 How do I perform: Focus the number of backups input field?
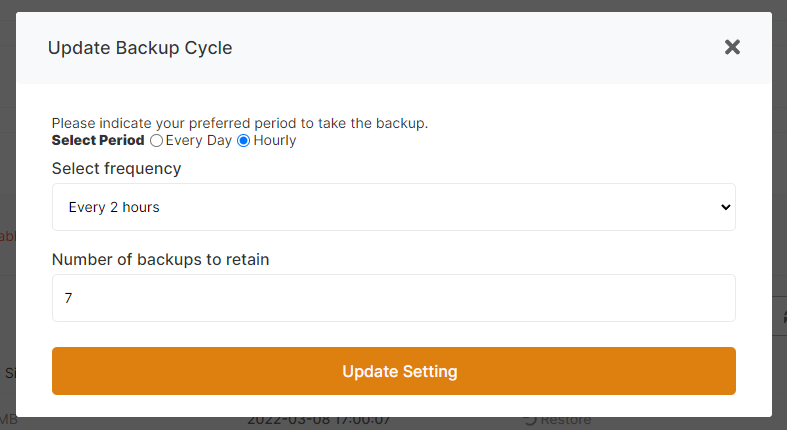[393, 298]
